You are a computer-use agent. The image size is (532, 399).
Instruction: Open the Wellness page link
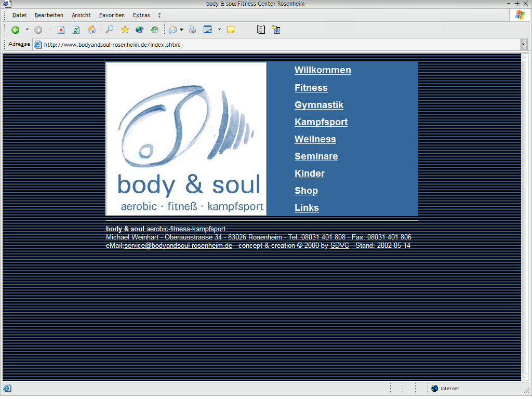point(315,139)
